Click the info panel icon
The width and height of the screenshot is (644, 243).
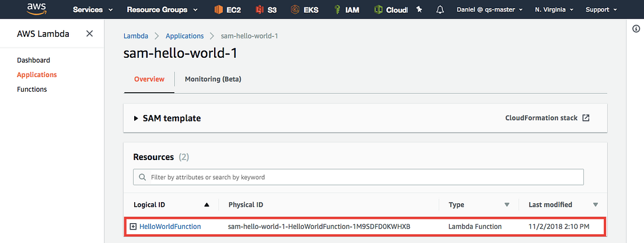tap(636, 29)
